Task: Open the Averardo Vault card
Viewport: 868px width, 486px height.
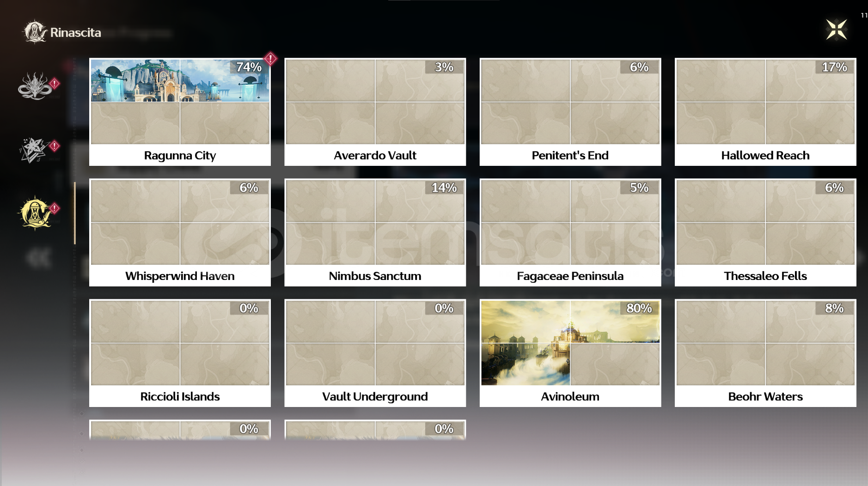Action: pyautogui.click(x=375, y=112)
